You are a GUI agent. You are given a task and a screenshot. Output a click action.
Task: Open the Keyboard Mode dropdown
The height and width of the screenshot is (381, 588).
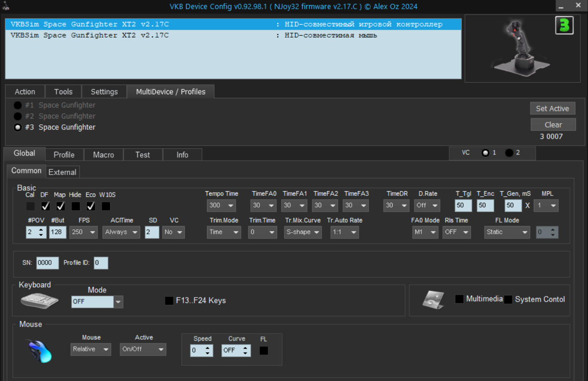[x=118, y=302]
